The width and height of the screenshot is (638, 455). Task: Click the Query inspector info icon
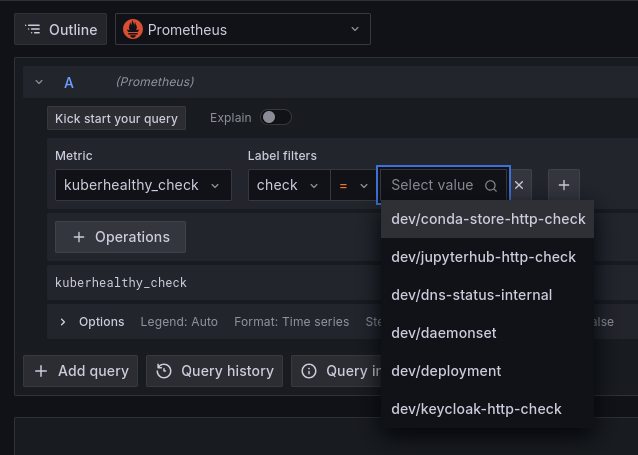point(309,371)
